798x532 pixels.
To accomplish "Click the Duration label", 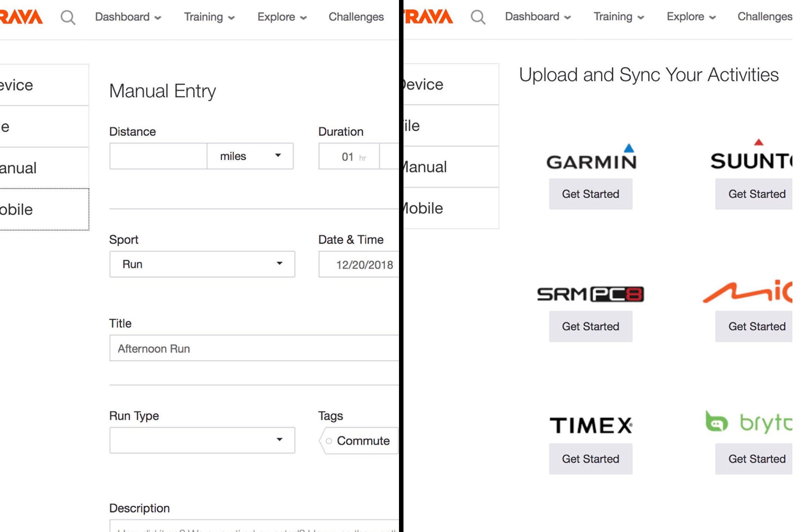I will coord(341,132).
